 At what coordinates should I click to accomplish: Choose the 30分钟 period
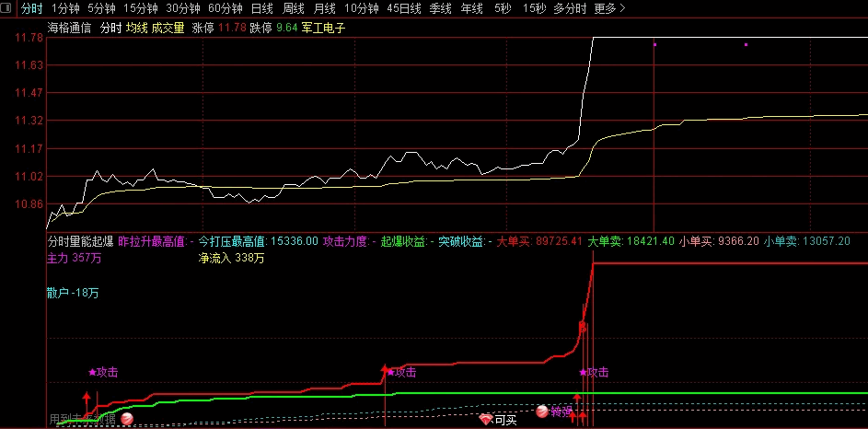[183, 8]
